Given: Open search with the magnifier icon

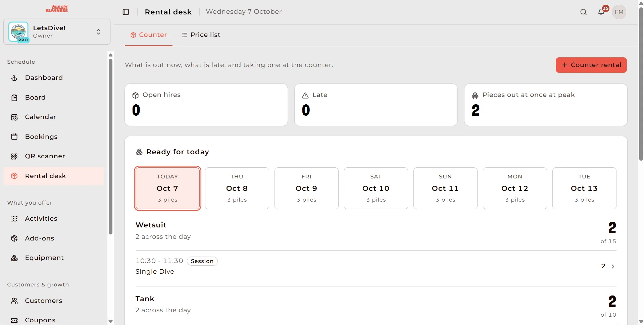Looking at the screenshot, I should pos(584,12).
